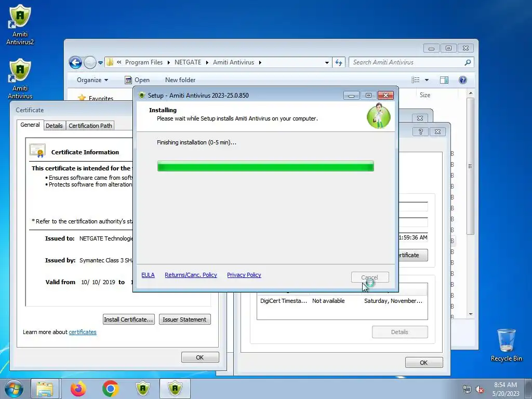Select the DigiCert Timesta... countersignature row
The image size is (532, 399).
[x=342, y=301]
